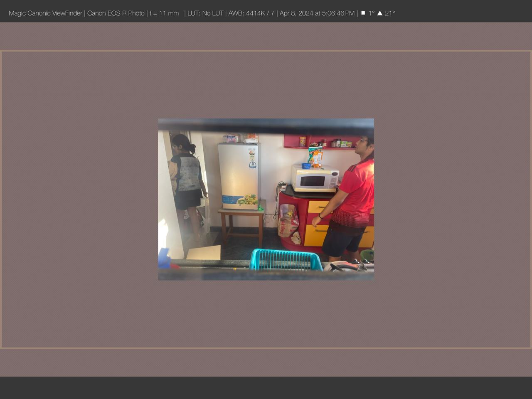Open the LUT: No LUT setting
Viewport: 532px width, 399px height.
pos(205,13)
